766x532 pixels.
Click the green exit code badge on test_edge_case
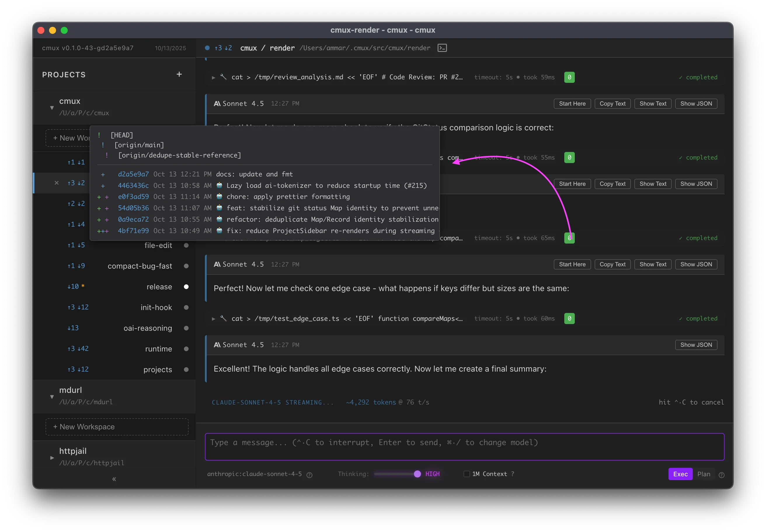coord(569,318)
